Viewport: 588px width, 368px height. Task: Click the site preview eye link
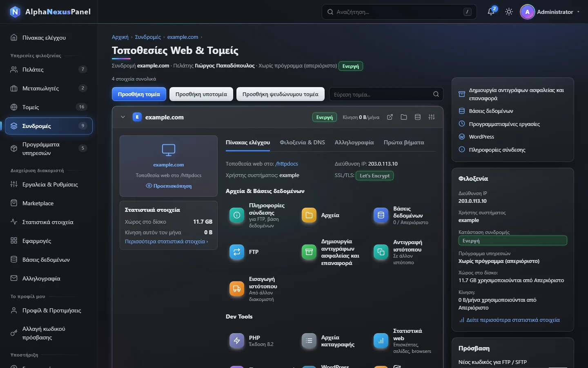click(169, 186)
